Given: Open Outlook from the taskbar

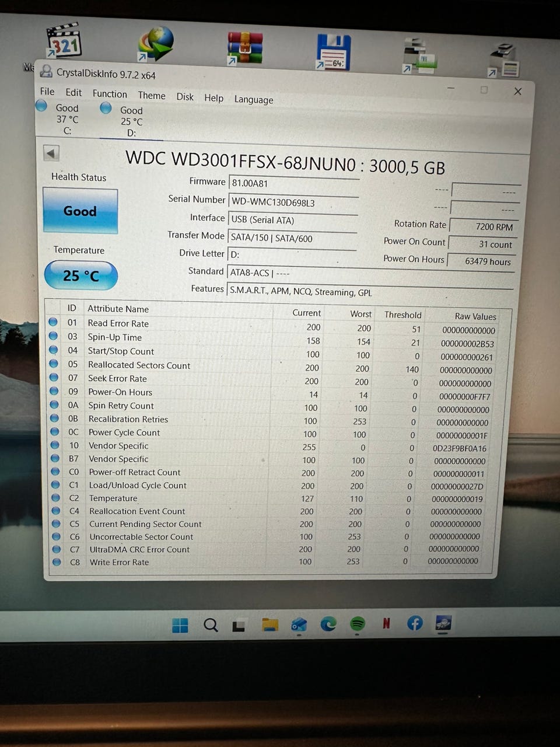Looking at the screenshot, I should point(299,624).
